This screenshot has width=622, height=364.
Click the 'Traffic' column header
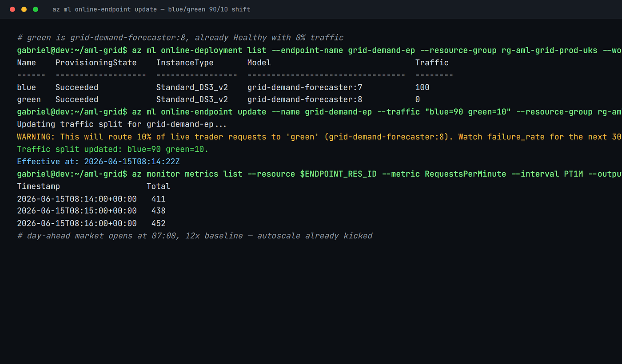(432, 63)
